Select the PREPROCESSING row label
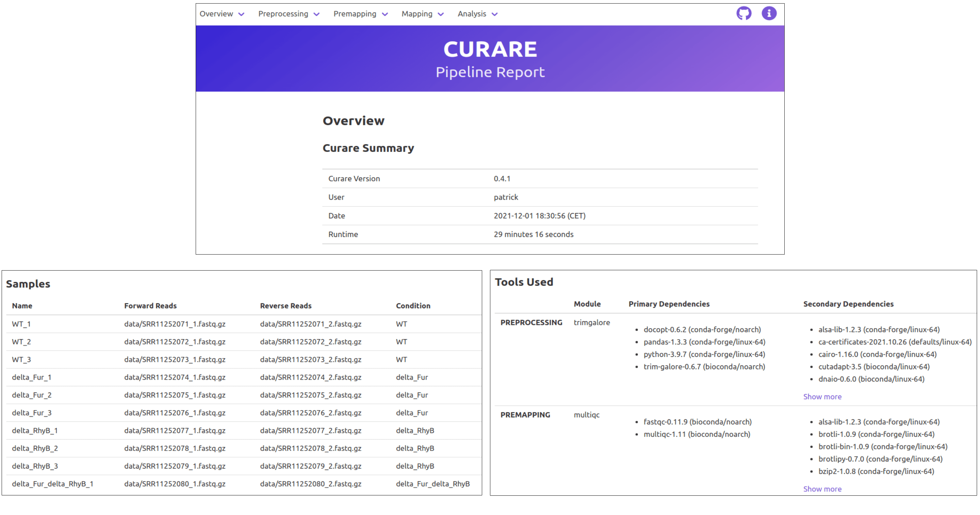 click(x=531, y=323)
